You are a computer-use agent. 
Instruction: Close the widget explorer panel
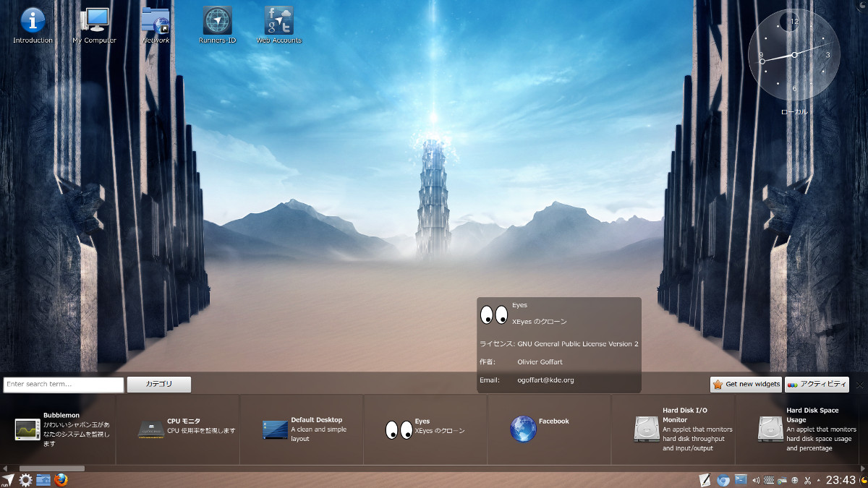(x=859, y=385)
